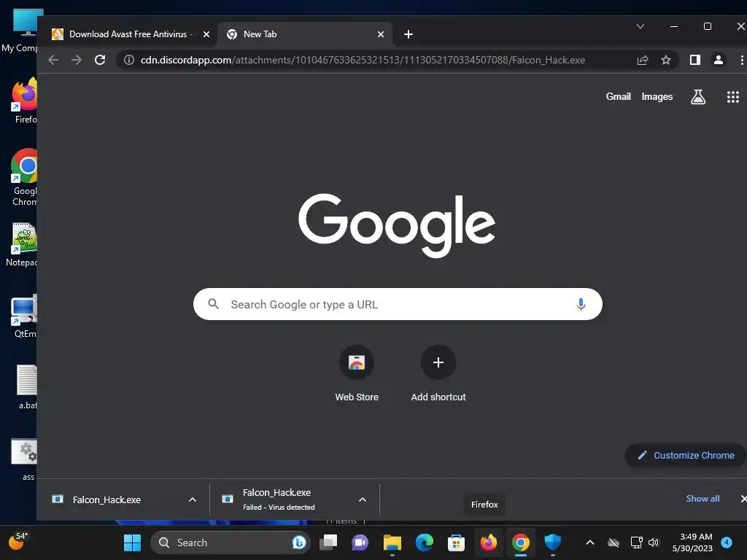
Task: Open the first Falcon_Hack.exe download item
Action: coord(107,499)
